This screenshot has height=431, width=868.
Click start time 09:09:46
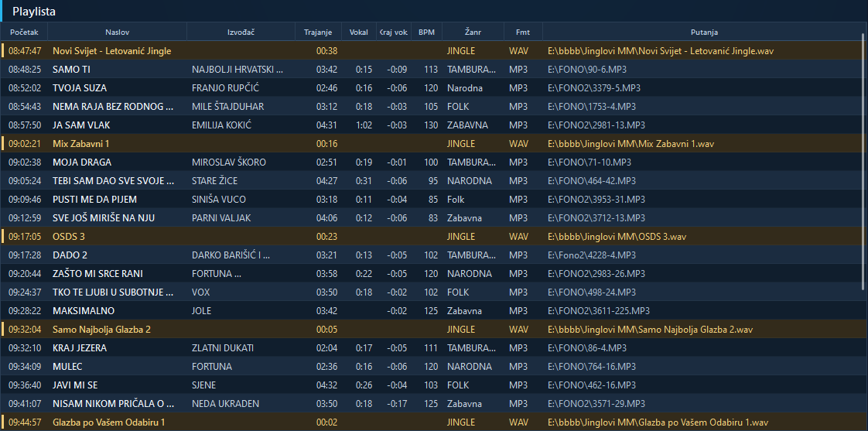tap(25, 200)
